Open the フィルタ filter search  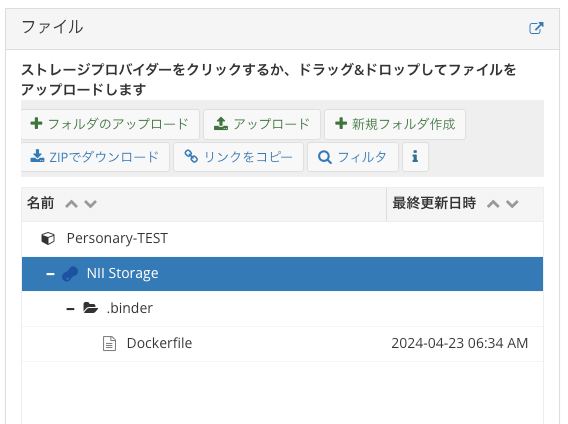(x=353, y=157)
